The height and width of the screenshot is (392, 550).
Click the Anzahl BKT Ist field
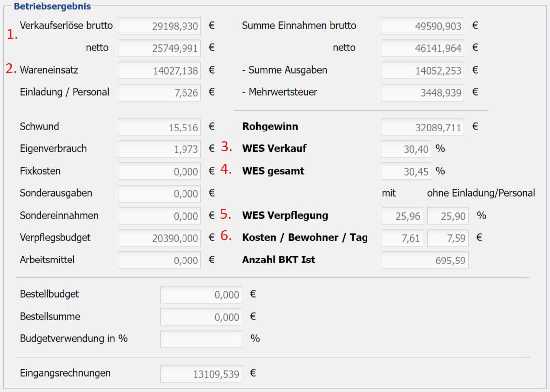pos(425,260)
